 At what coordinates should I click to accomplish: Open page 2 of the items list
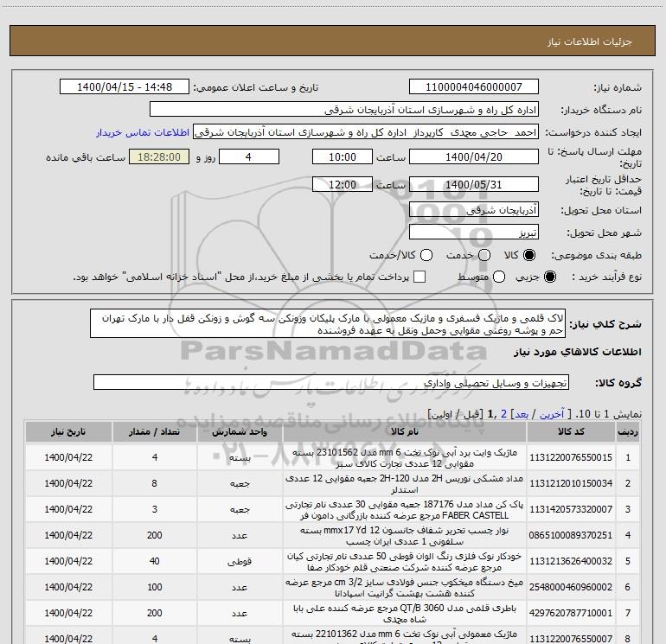click(503, 414)
